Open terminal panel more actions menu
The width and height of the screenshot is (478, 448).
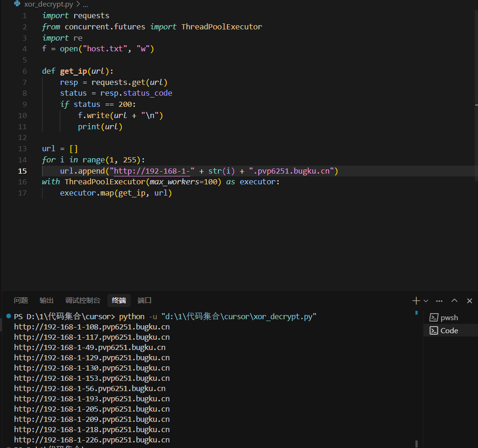[439, 301]
